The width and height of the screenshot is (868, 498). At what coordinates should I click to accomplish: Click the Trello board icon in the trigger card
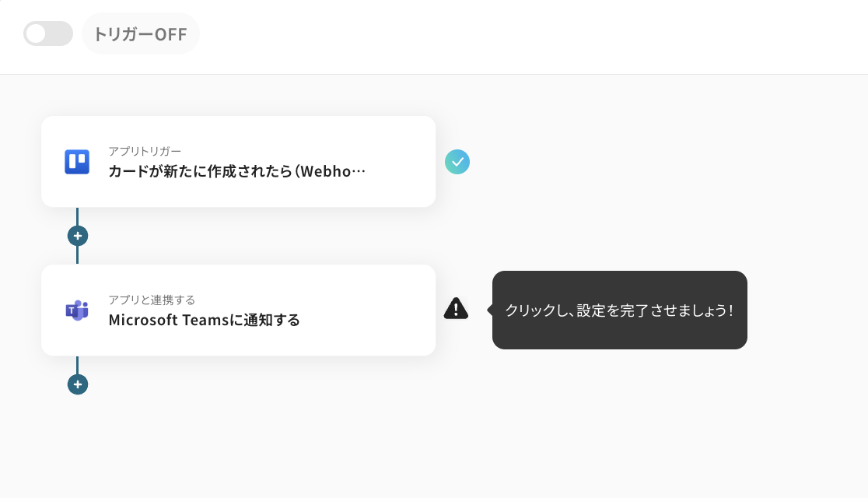click(77, 161)
